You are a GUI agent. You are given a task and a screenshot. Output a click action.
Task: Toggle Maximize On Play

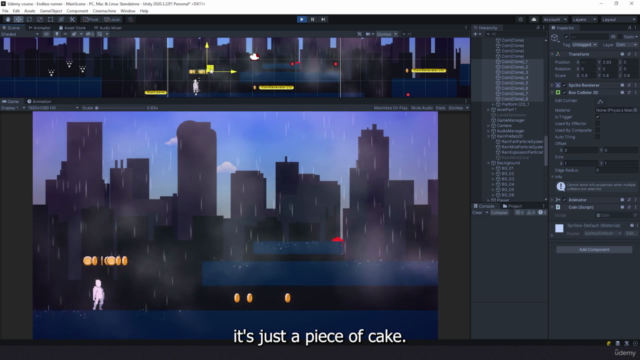pyautogui.click(x=390, y=108)
